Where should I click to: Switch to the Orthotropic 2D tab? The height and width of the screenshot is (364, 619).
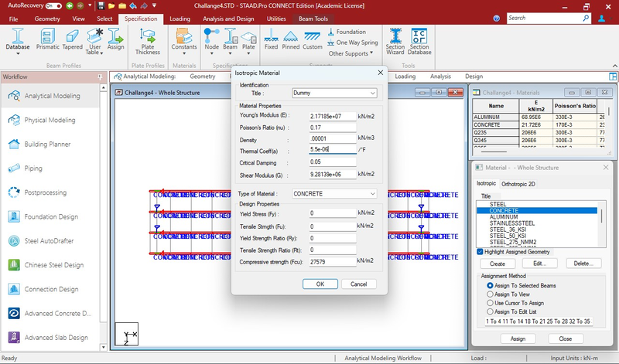coord(519,183)
